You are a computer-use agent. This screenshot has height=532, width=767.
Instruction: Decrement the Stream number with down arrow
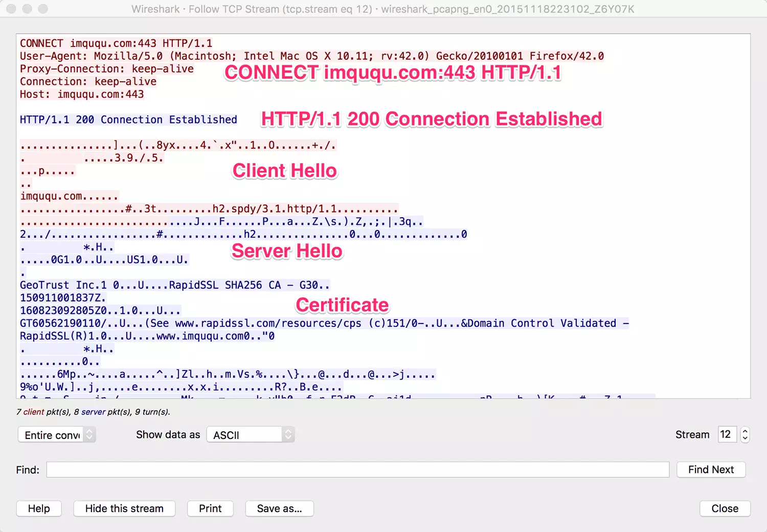pyautogui.click(x=745, y=438)
